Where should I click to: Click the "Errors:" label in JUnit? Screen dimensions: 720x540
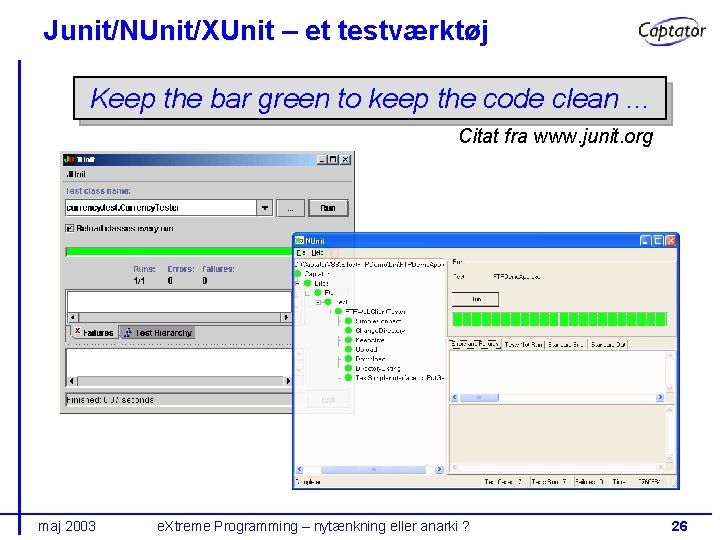[180, 269]
